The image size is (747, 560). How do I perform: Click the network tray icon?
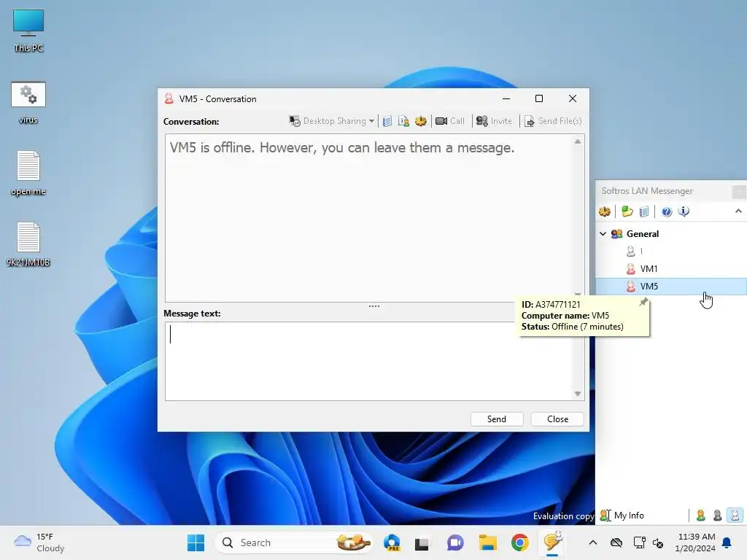(x=639, y=542)
